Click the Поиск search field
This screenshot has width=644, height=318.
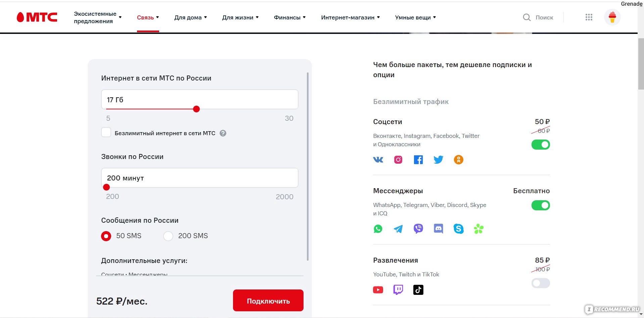coord(544,17)
